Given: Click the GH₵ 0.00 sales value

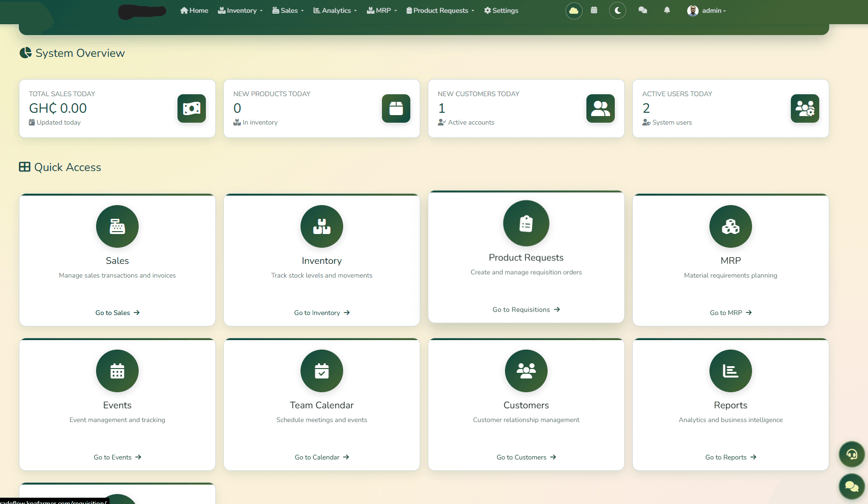Looking at the screenshot, I should pyautogui.click(x=58, y=108).
